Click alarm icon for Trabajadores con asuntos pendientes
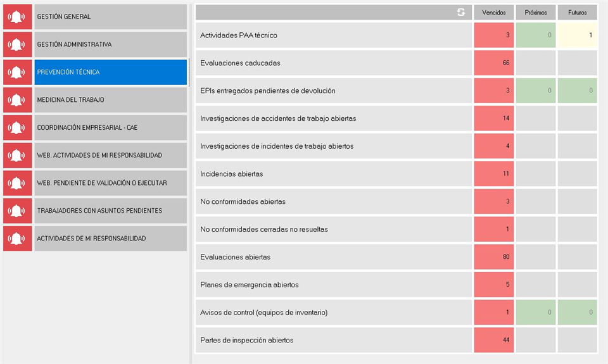This screenshot has height=364, width=608. (x=17, y=211)
